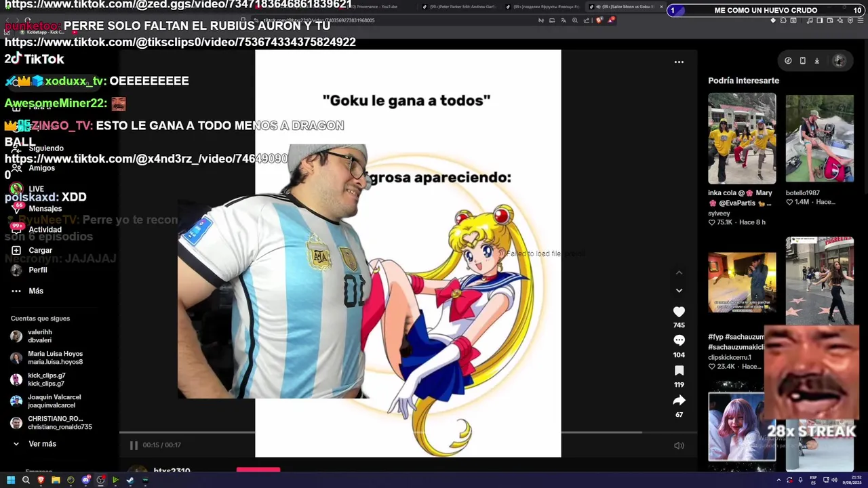The height and width of the screenshot is (488, 868).
Task: Go to next video with down chevron
Action: 679,290
